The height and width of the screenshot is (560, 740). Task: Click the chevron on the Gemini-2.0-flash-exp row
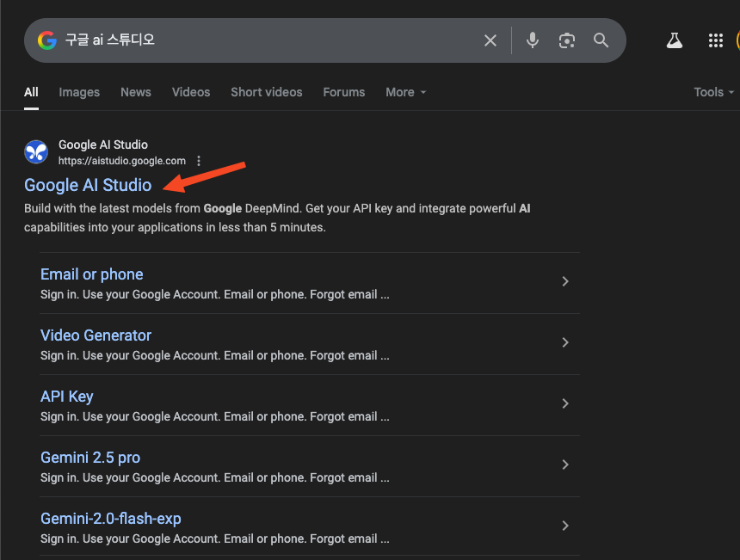pyautogui.click(x=565, y=526)
